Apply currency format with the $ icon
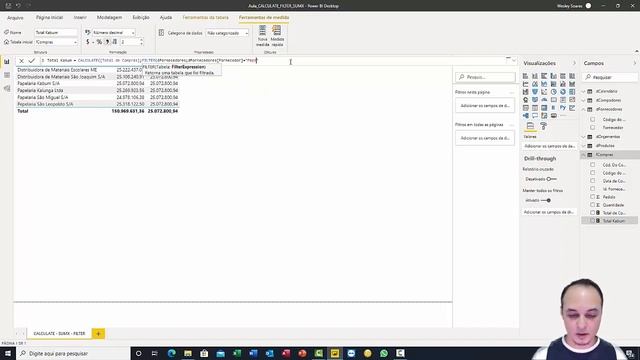640x360 pixels. [x=87, y=42]
